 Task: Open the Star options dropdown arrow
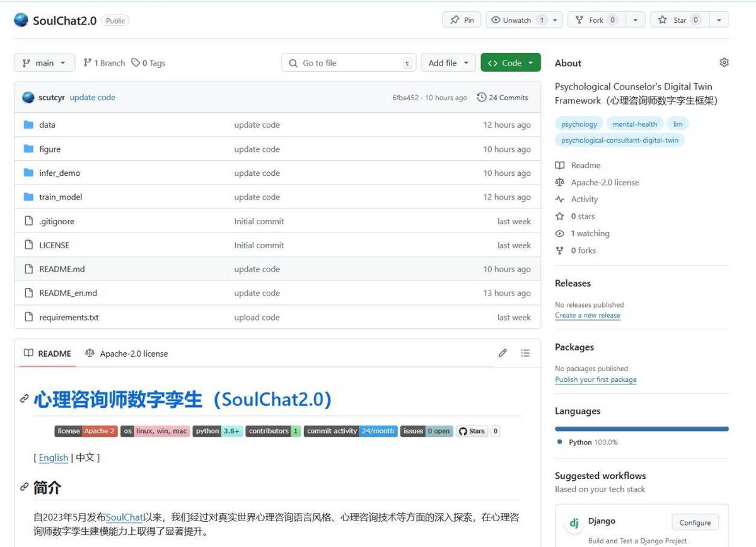719,20
